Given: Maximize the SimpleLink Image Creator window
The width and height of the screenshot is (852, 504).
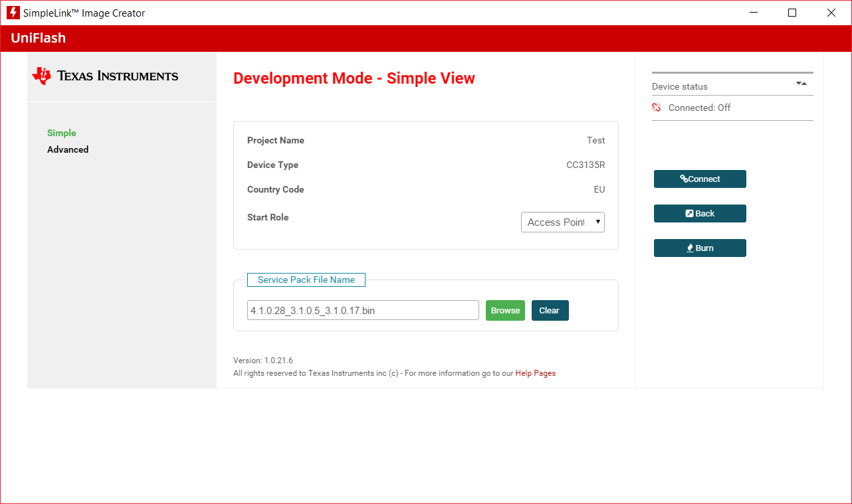Looking at the screenshot, I should pos(792,13).
